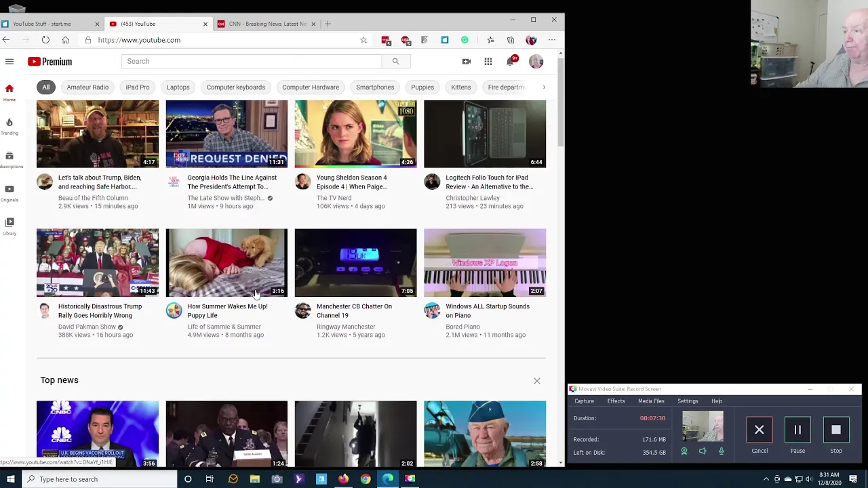The width and height of the screenshot is (868, 488).
Task: Open the YouTube hamburger guide menu
Action: coord(9,62)
